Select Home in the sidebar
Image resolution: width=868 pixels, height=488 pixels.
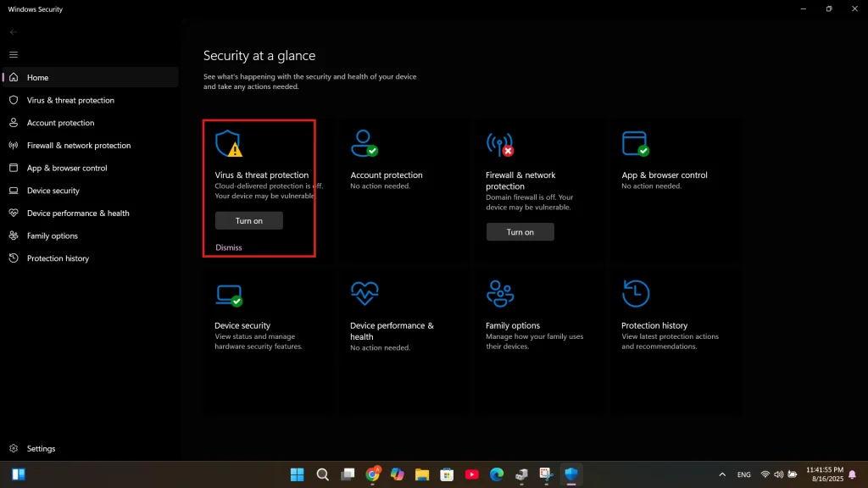click(37, 77)
